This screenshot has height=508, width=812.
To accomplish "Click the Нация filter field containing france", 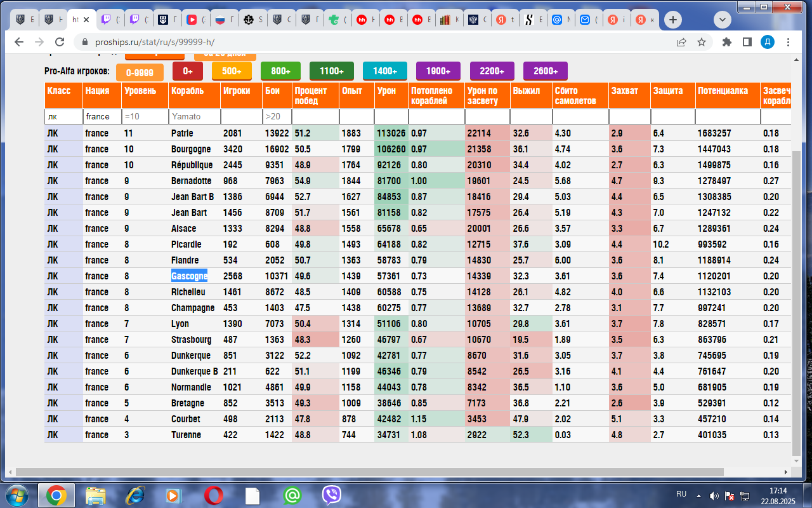I will [x=102, y=116].
